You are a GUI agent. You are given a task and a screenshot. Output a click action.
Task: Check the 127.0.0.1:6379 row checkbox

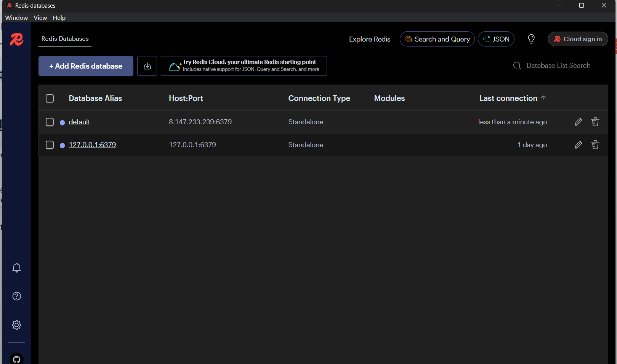pos(50,145)
